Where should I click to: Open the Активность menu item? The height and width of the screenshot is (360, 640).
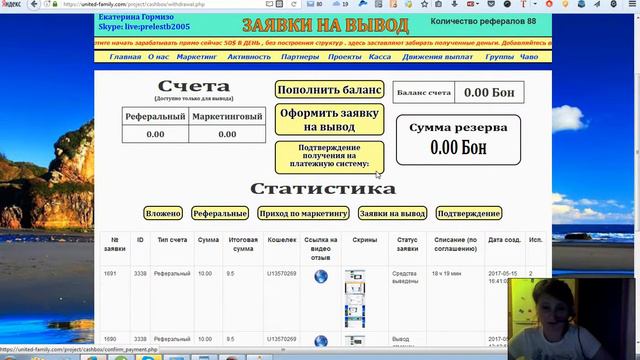coord(249,57)
